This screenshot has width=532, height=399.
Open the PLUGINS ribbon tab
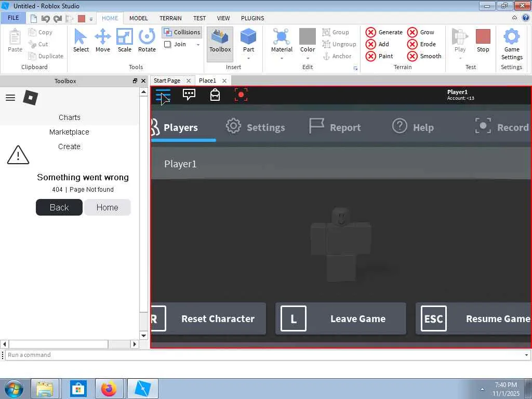[x=252, y=18]
